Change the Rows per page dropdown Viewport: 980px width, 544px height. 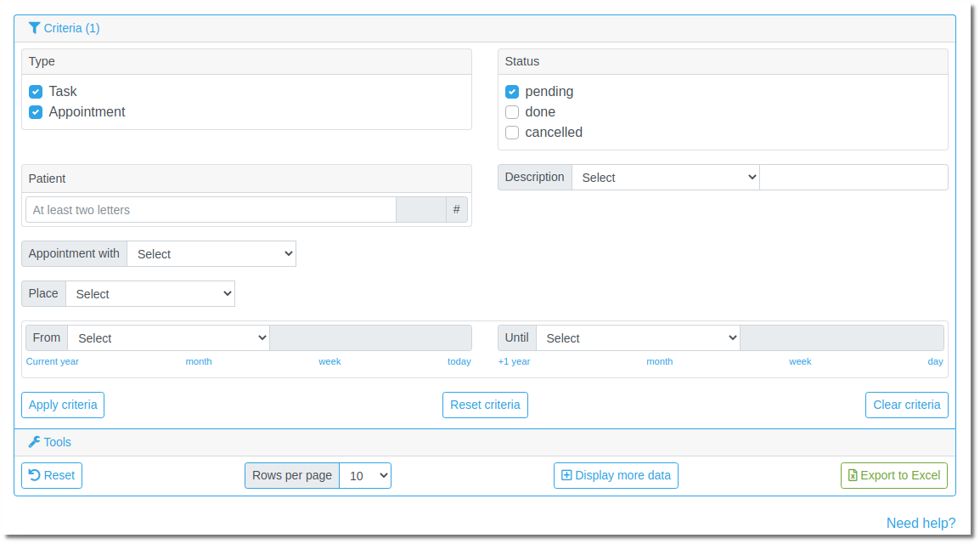365,476
